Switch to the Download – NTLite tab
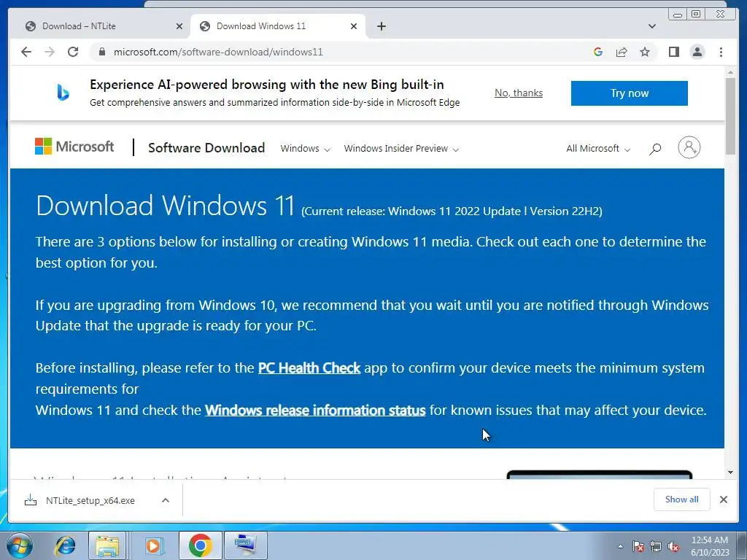Viewport: 747px width, 560px height. 101,26
